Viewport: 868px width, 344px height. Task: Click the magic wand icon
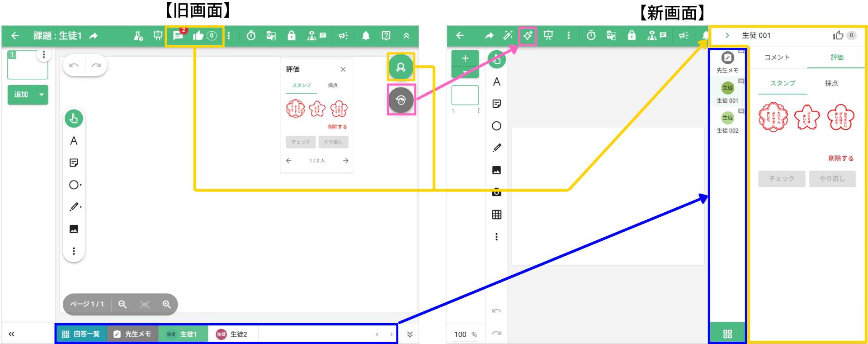click(x=508, y=35)
